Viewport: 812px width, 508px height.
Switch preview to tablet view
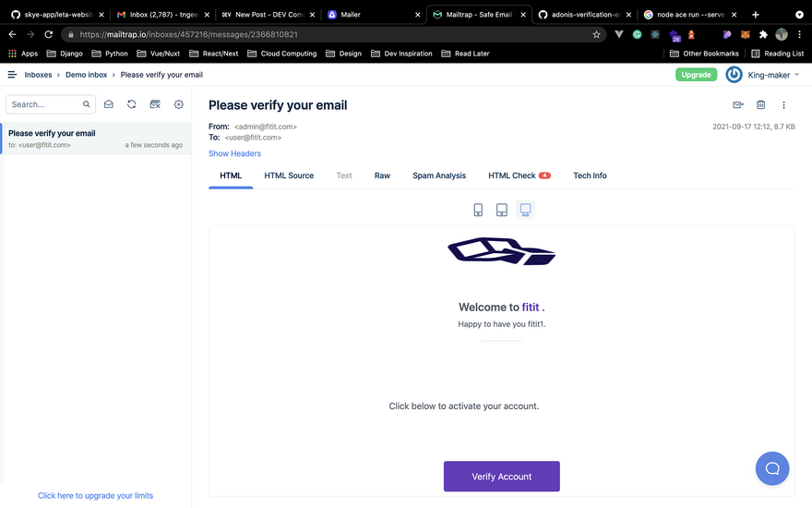coord(502,210)
